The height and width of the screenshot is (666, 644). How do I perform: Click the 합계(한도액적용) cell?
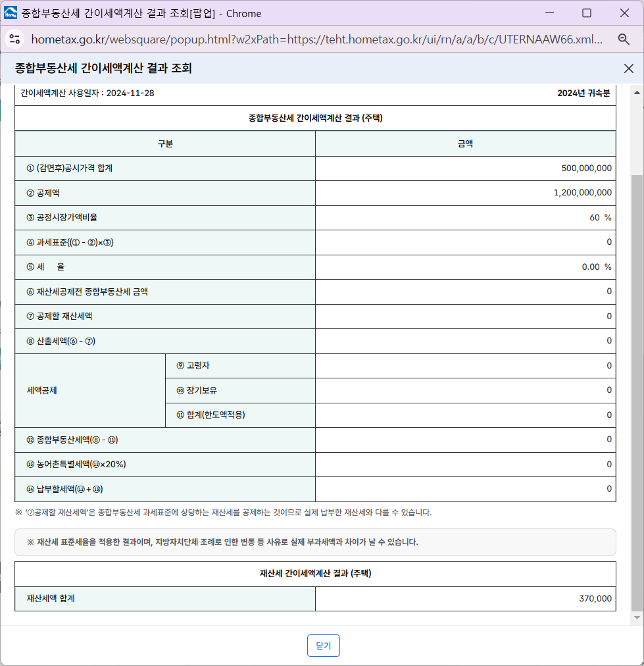coord(240,415)
